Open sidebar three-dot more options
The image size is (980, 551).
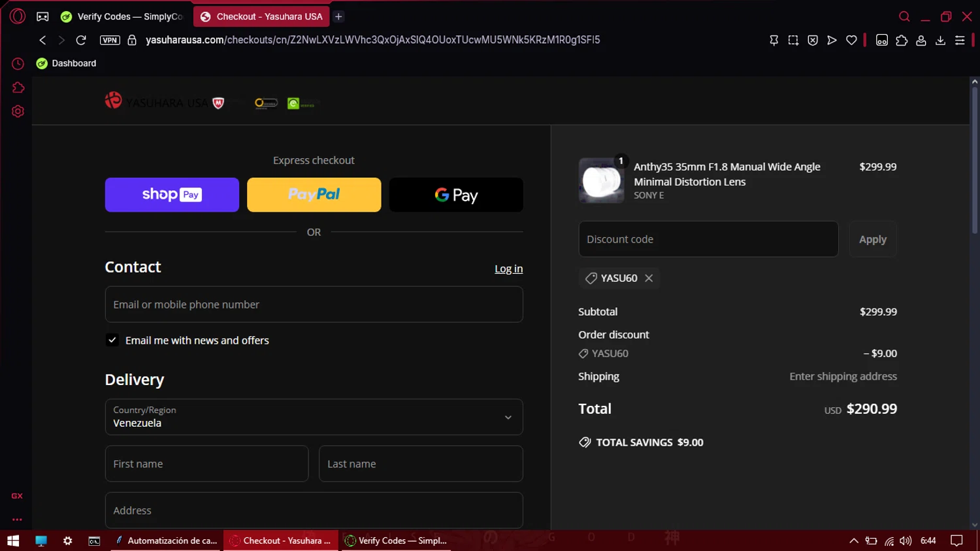(x=17, y=520)
